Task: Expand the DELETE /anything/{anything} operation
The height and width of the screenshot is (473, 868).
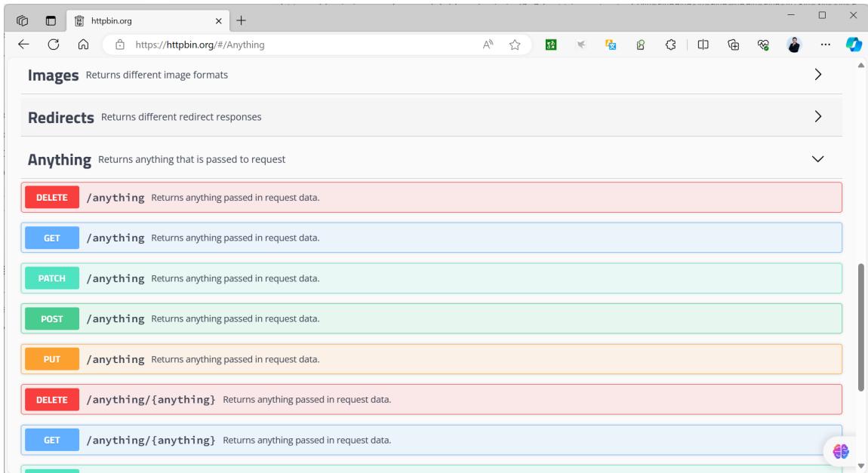Action: (431, 399)
